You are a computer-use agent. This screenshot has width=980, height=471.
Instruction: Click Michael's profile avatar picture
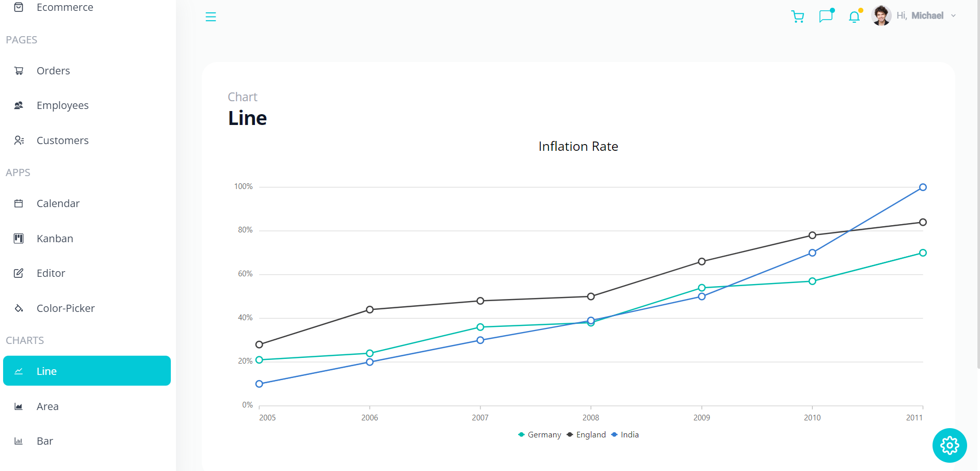(x=881, y=15)
